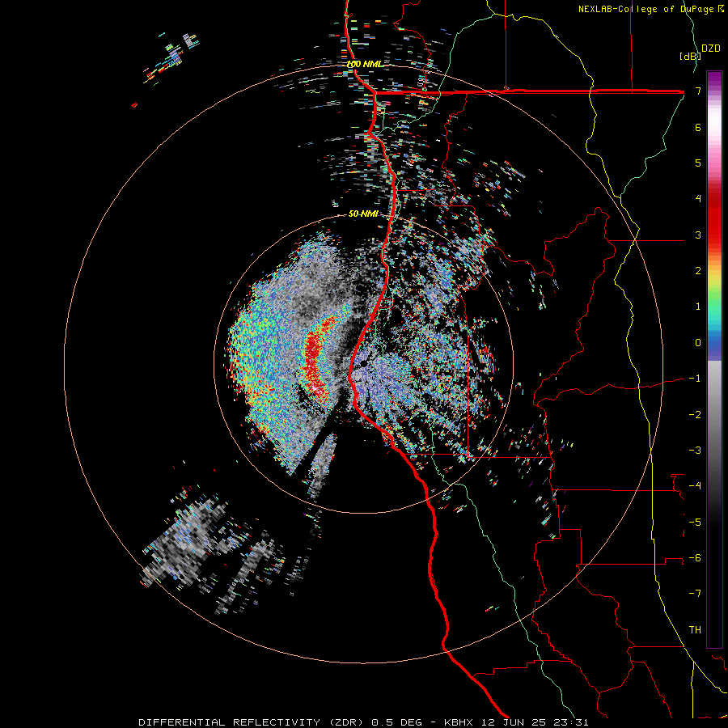
Task: Select the -5 value on the legend
Action: pyautogui.click(x=695, y=522)
